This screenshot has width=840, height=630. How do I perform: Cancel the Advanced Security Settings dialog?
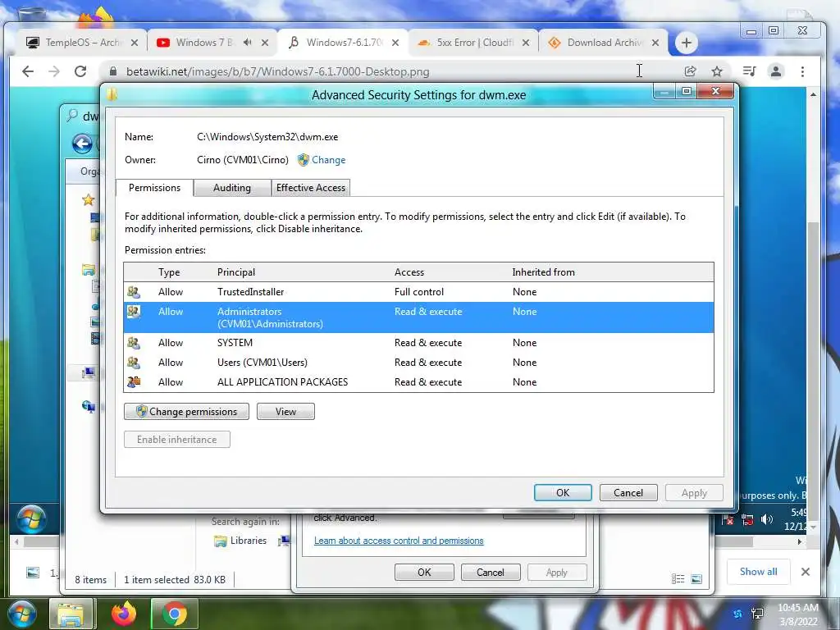628,493
